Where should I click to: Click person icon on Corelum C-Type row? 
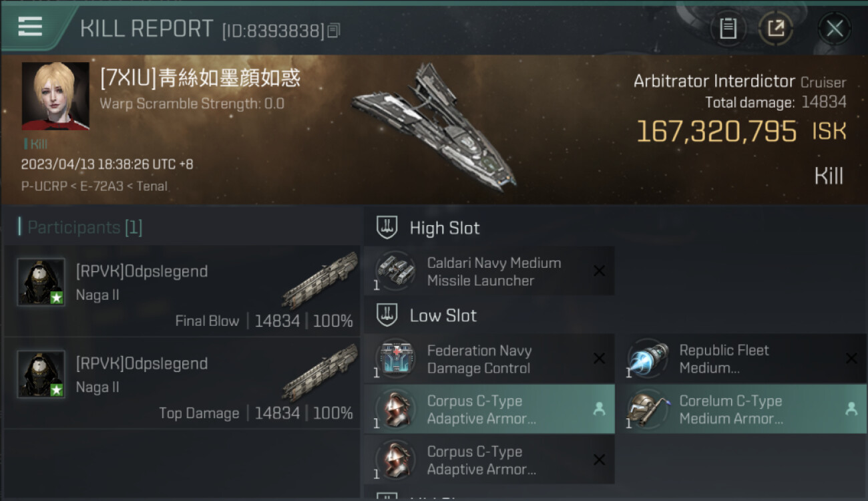(851, 409)
